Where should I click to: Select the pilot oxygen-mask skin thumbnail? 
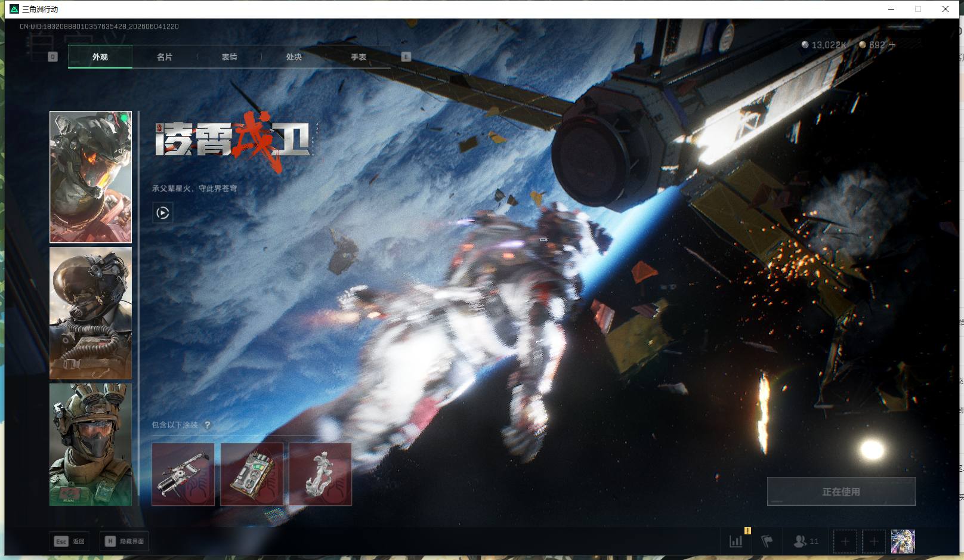91,313
